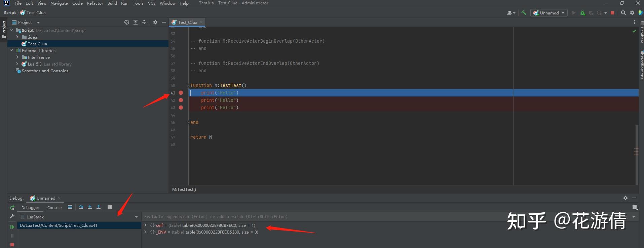Toggle breakpoint on line 42
644x248 pixels.
[x=181, y=100]
